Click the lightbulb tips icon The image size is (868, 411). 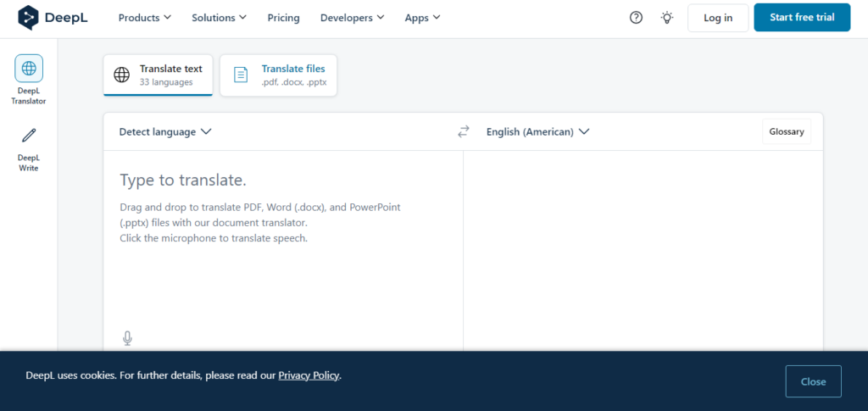pyautogui.click(x=667, y=18)
